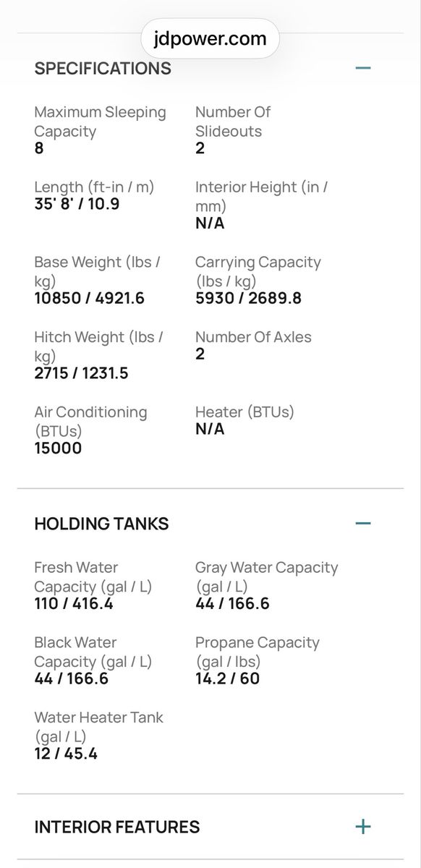Tap the jdpower.com address pill

[210, 38]
